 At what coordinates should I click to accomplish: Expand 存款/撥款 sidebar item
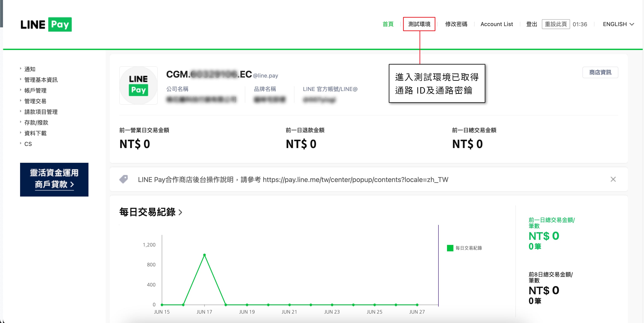[x=36, y=122]
